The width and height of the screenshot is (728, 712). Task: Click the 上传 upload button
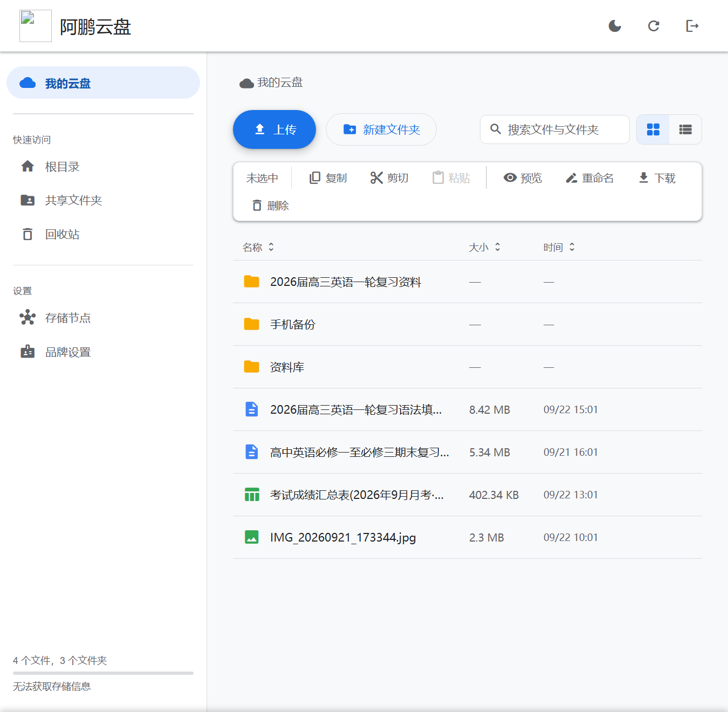pyautogui.click(x=274, y=129)
